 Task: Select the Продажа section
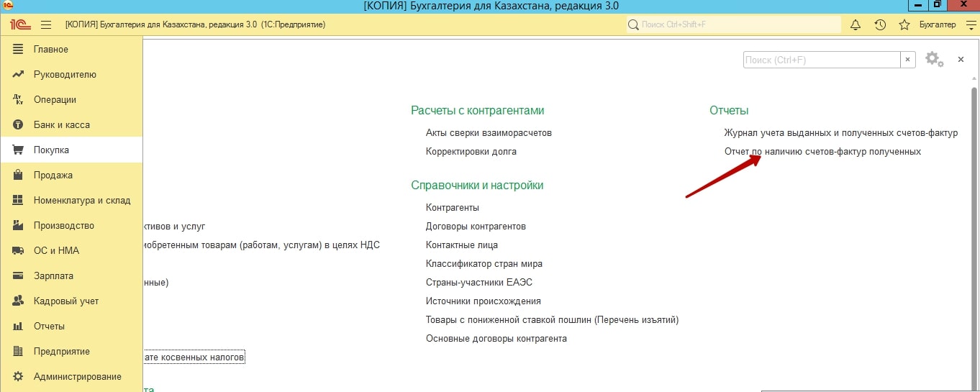[x=53, y=175]
